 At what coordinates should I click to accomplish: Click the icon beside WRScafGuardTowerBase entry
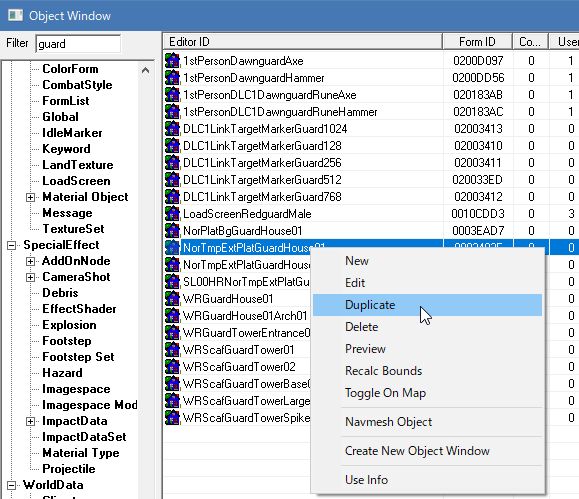coord(172,383)
